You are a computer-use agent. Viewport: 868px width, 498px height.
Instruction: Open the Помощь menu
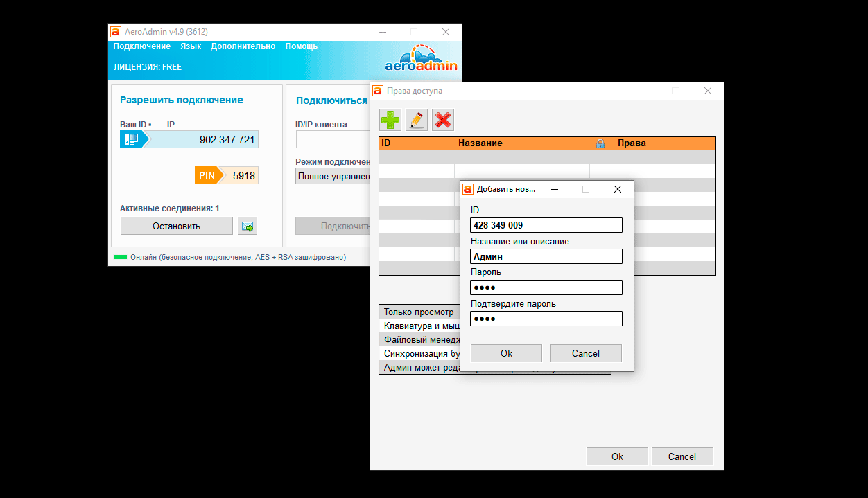coord(302,46)
